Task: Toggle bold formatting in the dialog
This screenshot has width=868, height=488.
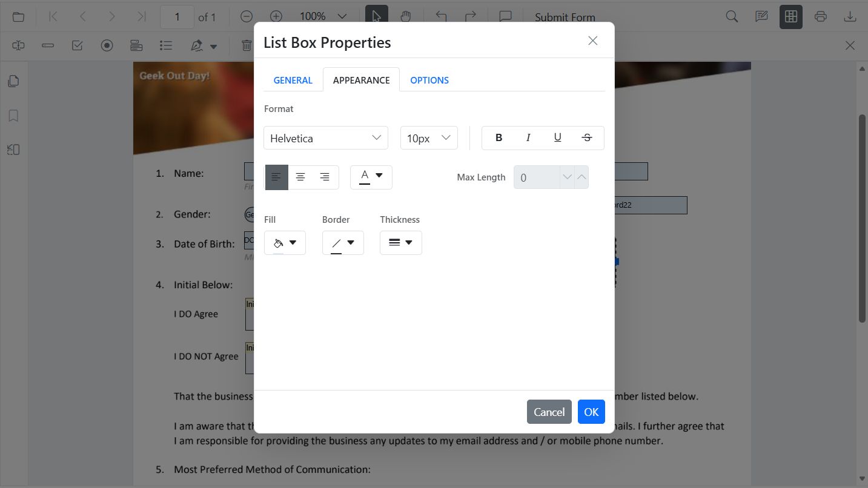Action: click(498, 137)
